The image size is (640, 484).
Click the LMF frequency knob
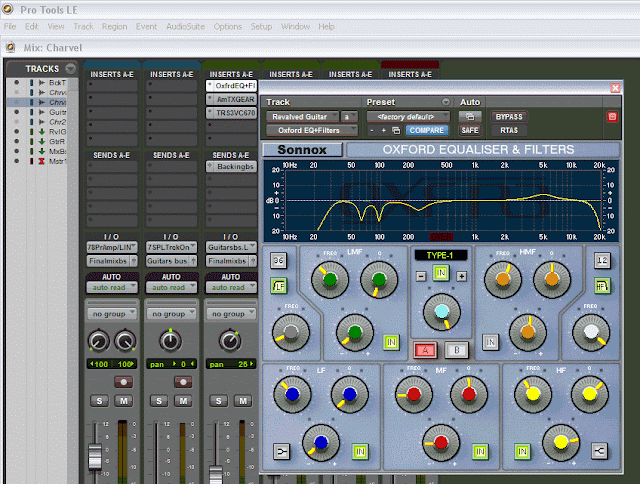(330, 280)
